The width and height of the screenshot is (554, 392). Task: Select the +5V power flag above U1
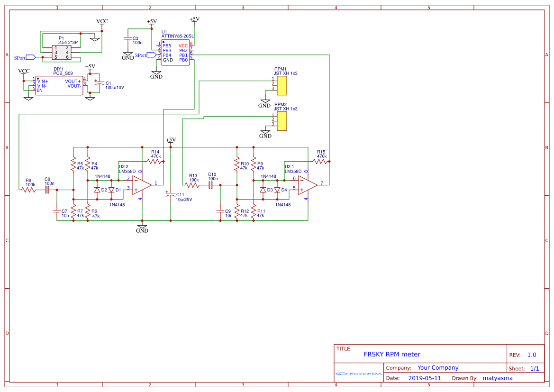(x=194, y=19)
